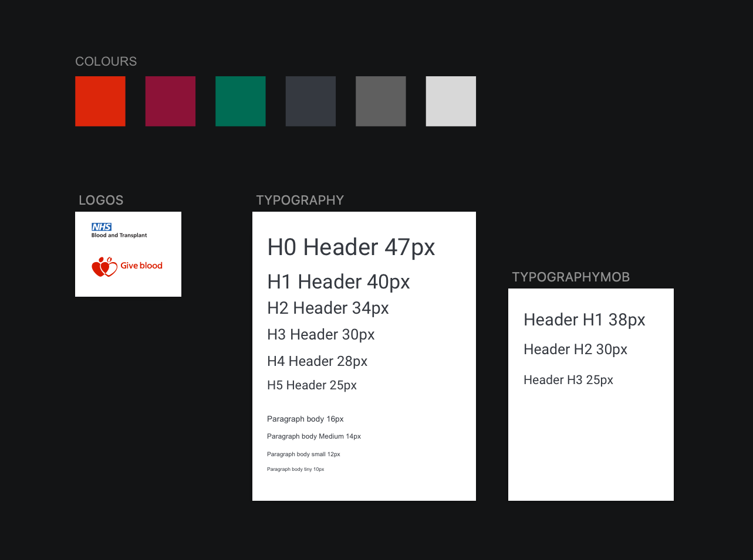753x560 pixels.
Task: Select the dark slate colour swatch
Action: point(310,101)
